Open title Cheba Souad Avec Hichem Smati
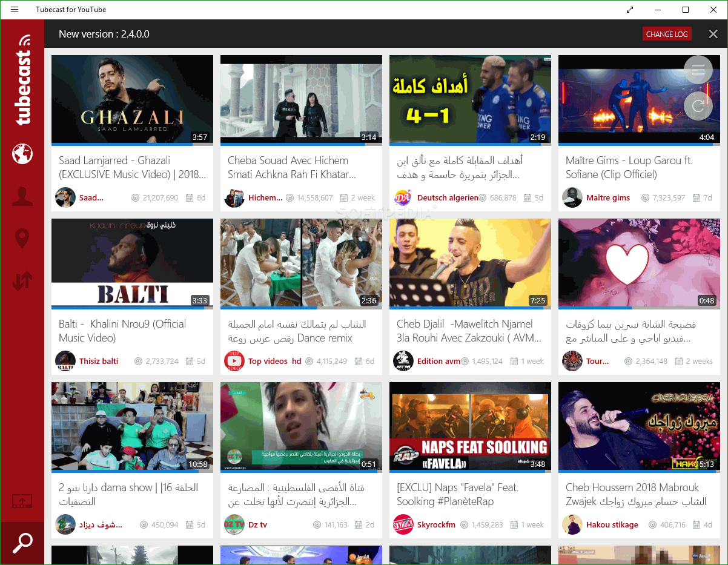Image resolution: width=728 pixels, height=565 pixels. (x=292, y=168)
